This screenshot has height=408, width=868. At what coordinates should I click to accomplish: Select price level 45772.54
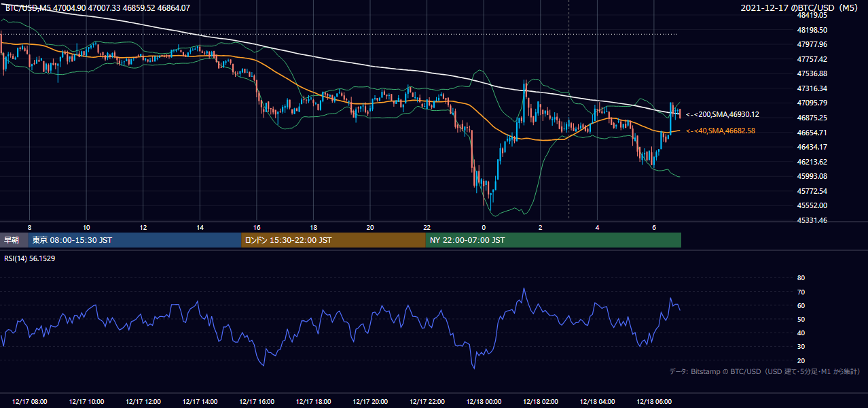pyautogui.click(x=812, y=191)
